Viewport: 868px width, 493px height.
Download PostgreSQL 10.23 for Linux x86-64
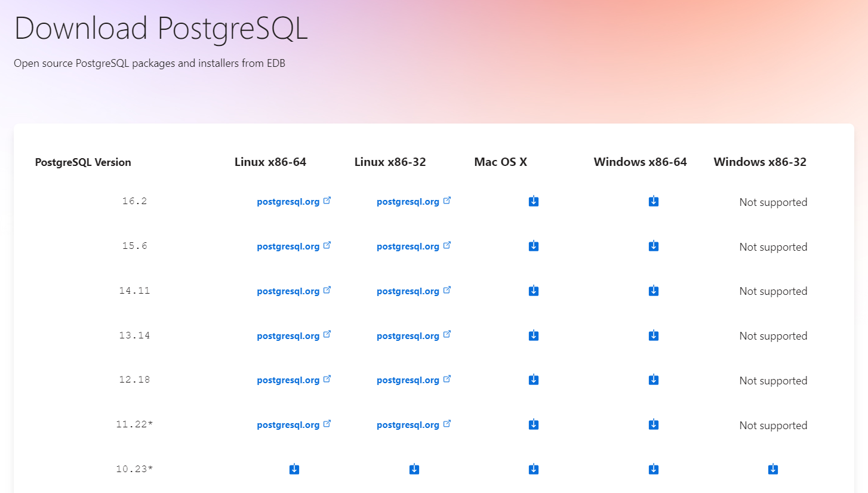click(294, 469)
